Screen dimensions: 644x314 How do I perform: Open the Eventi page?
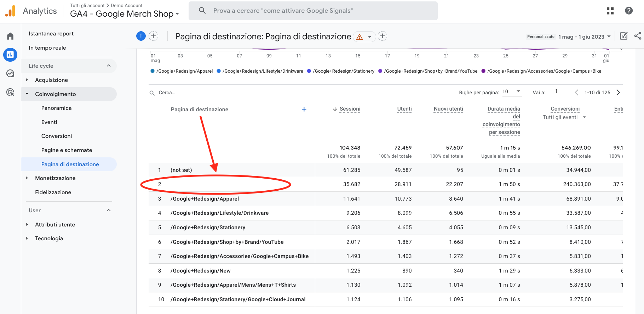49,122
